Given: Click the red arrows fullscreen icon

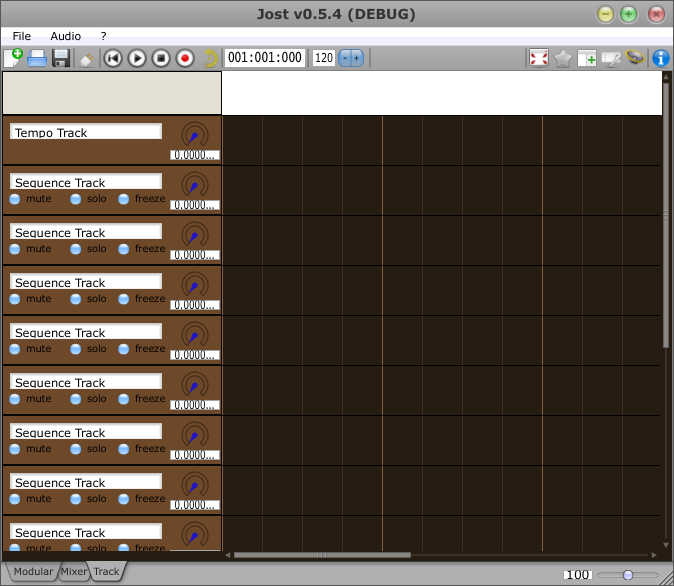Looking at the screenshot, I should (x=539, y=58).
